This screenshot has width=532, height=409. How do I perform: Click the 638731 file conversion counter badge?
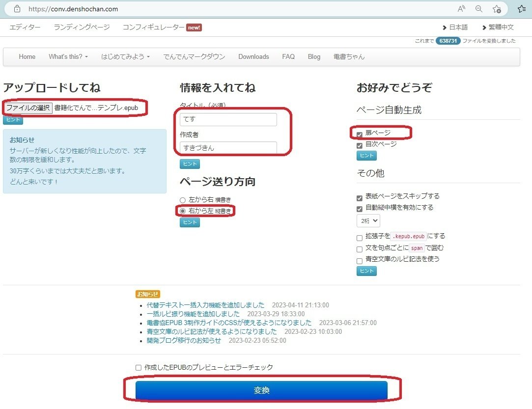coord(448,40)
